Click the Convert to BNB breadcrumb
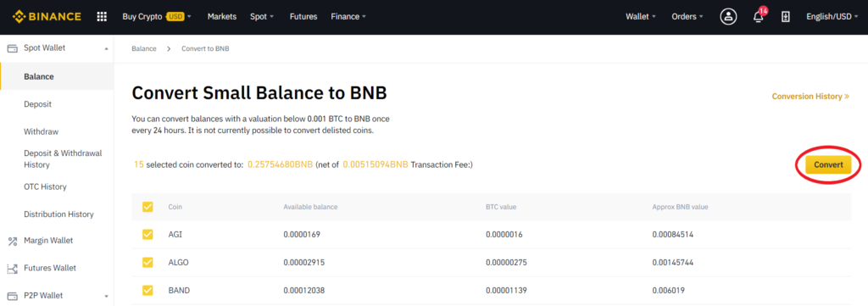 click(205, 48)
